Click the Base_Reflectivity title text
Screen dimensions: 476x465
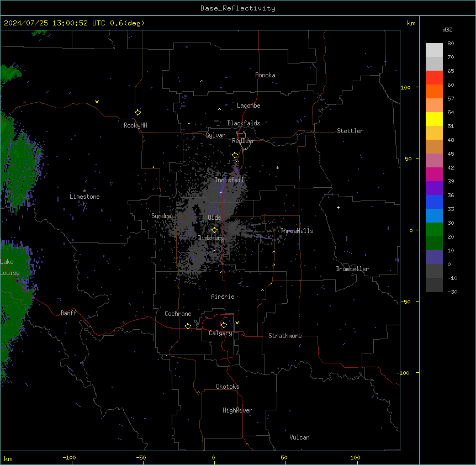[x=238, y=8]
